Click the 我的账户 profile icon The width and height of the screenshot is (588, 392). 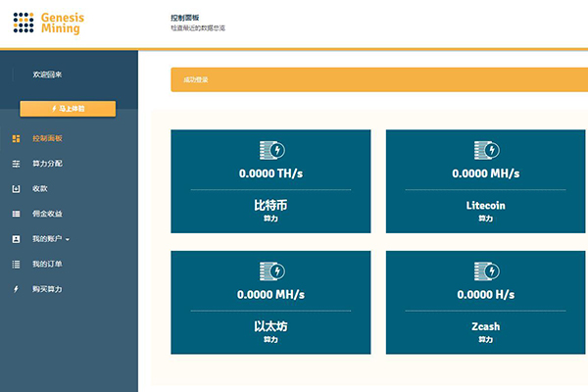pyautogui.click(x=16, y=239)
